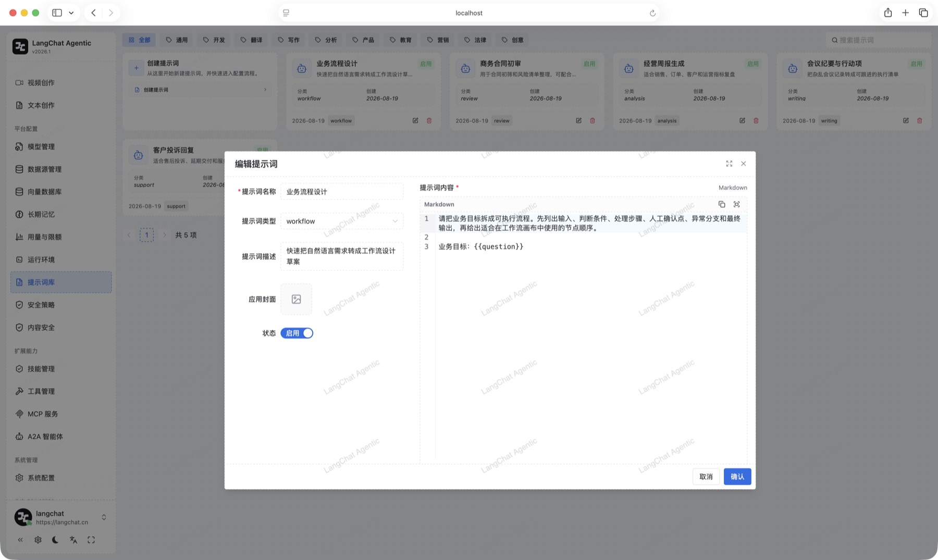
Task: Switch to the 开发 category tab
Action: pyautogui.click(x=214, y=40)
